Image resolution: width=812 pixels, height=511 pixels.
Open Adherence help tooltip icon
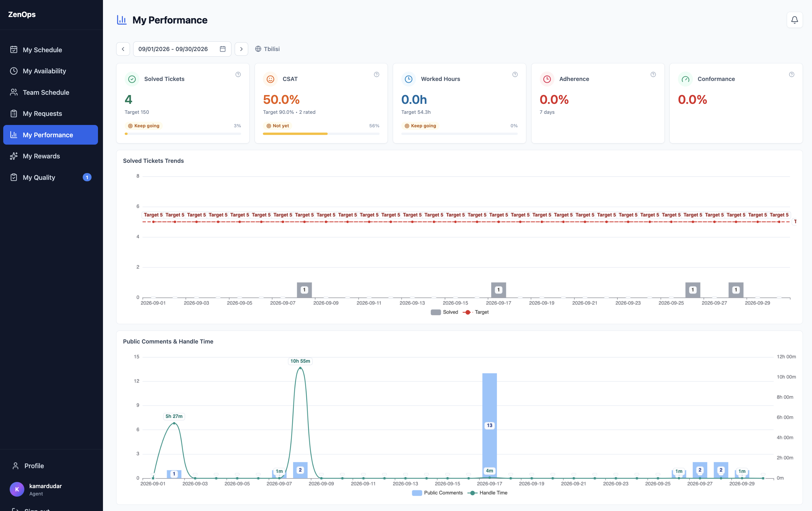pyautogui.click(x=653, y=75)
